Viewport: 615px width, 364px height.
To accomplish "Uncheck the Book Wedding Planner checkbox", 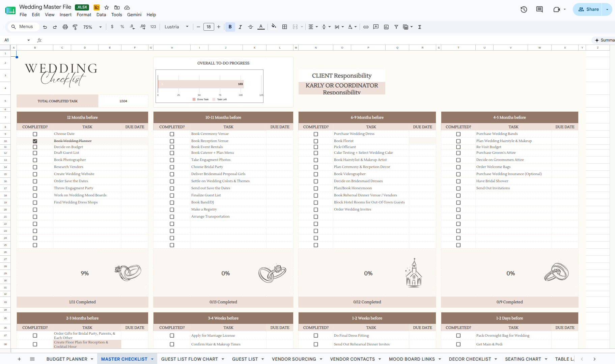I will 35,141.
